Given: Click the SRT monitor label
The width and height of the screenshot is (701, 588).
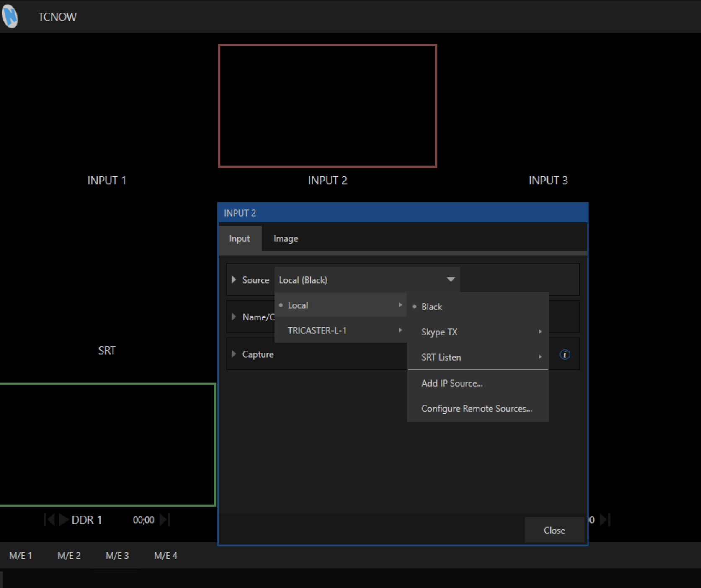Looking at the screenshot, I should click(106, 351).
